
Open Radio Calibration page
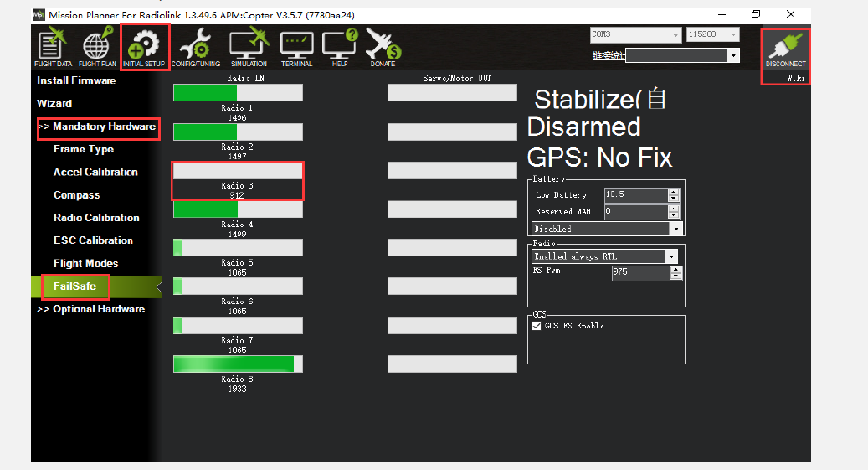(x=96, y=218)
